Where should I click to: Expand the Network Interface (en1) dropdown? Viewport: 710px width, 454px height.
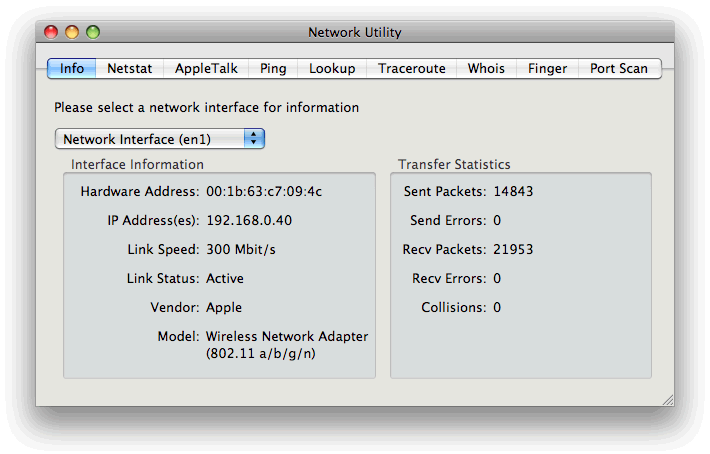[x=160, y=139]
